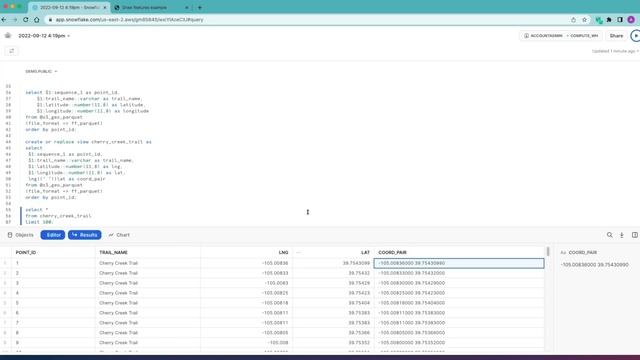This screenshot has width=640, height=360.
Task: Search the query results
Action: coord(609,235)
